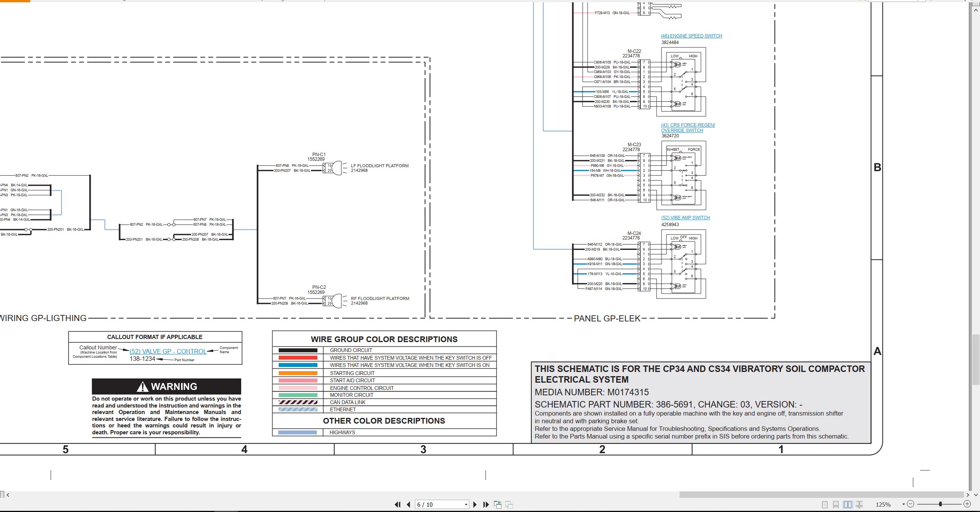The height and width of the screenshot is (512, 980).
Task: Click the LF FLOODLIGHT PLATFORM label
Action: tap(380, 166)
